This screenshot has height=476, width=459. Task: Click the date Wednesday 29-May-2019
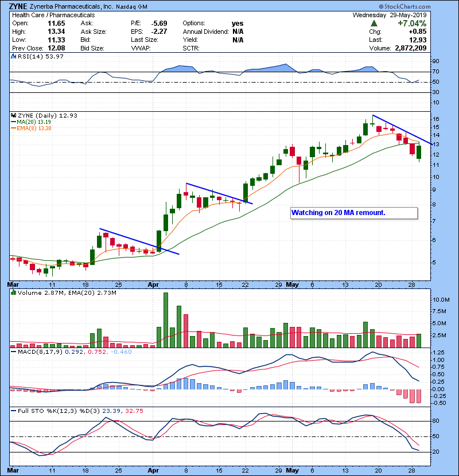click(390, 15)
